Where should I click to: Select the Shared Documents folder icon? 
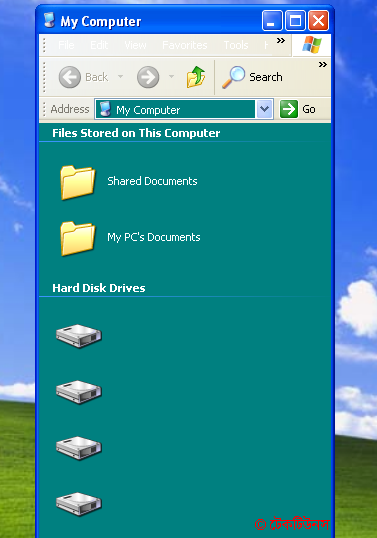pyautogui.click(x=78, y=182)
